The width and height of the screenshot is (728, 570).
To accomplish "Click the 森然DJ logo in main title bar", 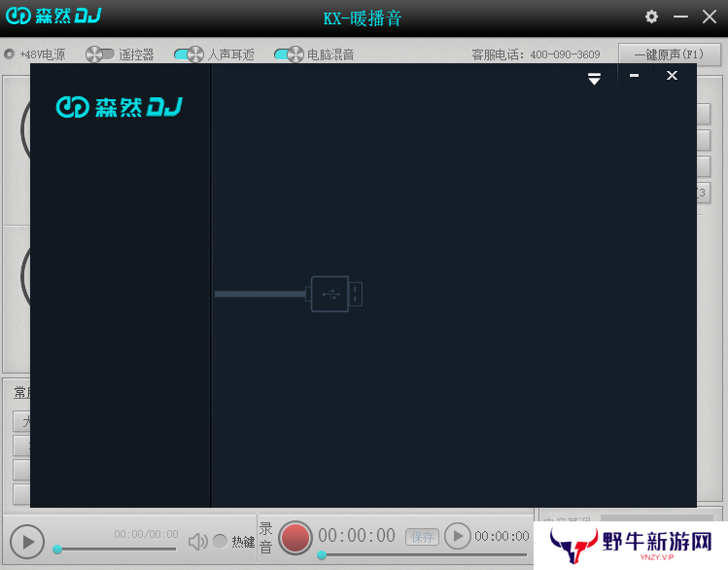I will click(53, 16).
